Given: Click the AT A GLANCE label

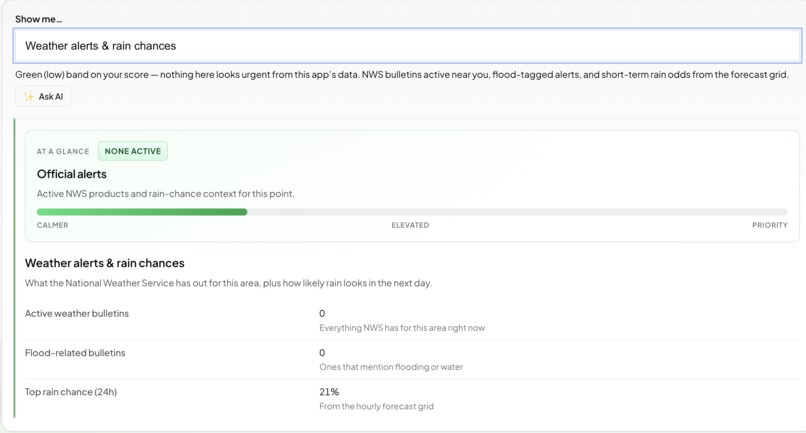Looking at the screenshot, I should [63, 152].
